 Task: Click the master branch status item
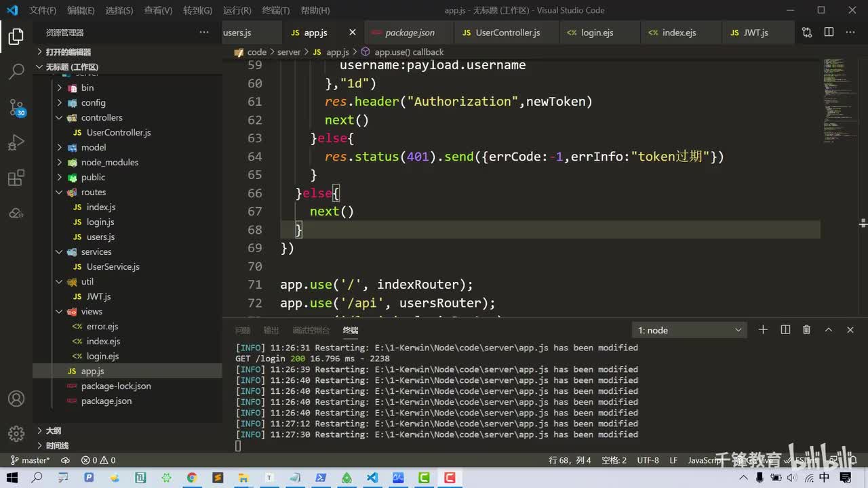(31, 460)
